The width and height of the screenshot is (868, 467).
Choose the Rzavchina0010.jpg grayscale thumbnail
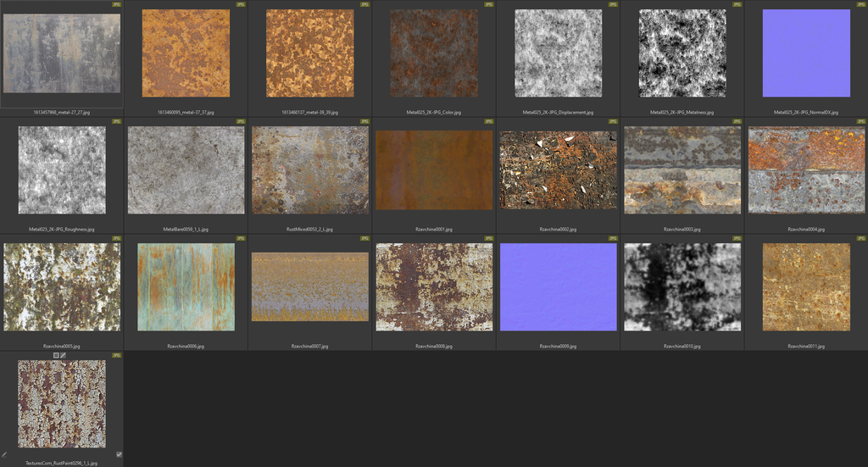682,287
